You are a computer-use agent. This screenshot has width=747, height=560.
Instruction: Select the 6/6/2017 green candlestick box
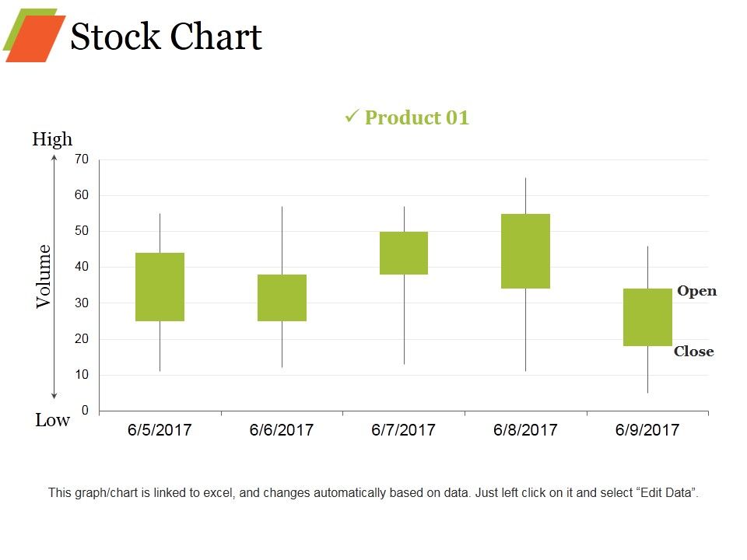[x=282, y=298]
